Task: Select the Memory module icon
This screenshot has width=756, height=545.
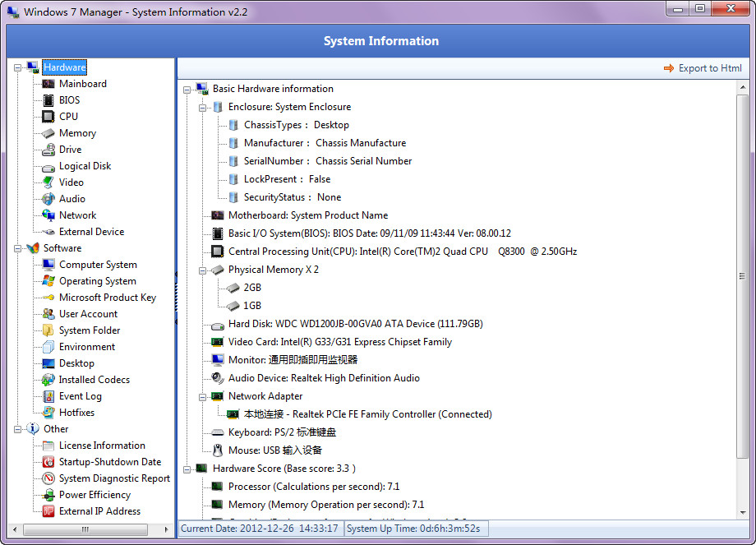Action: pyautogui.click(x=48, y=133)
